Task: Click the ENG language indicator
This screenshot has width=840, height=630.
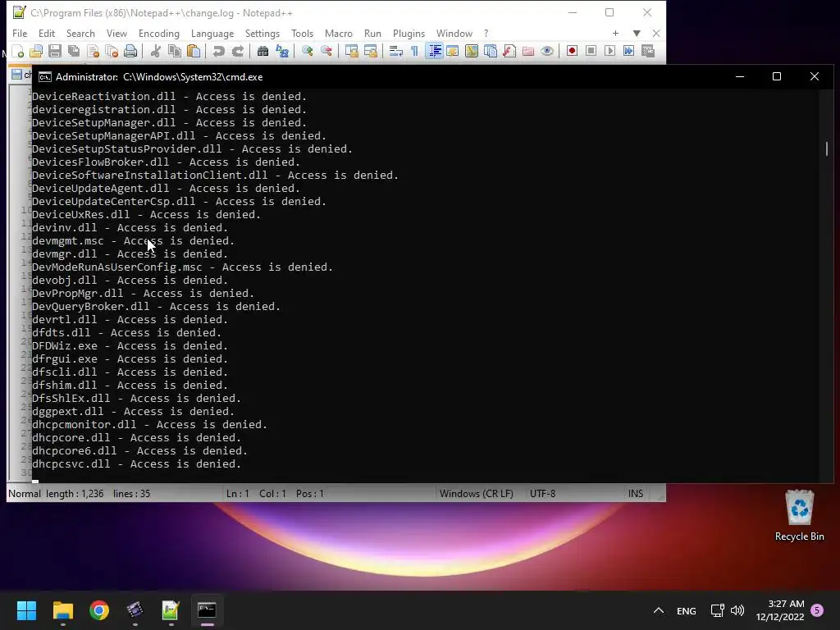Action: click(x=687, y=610)
